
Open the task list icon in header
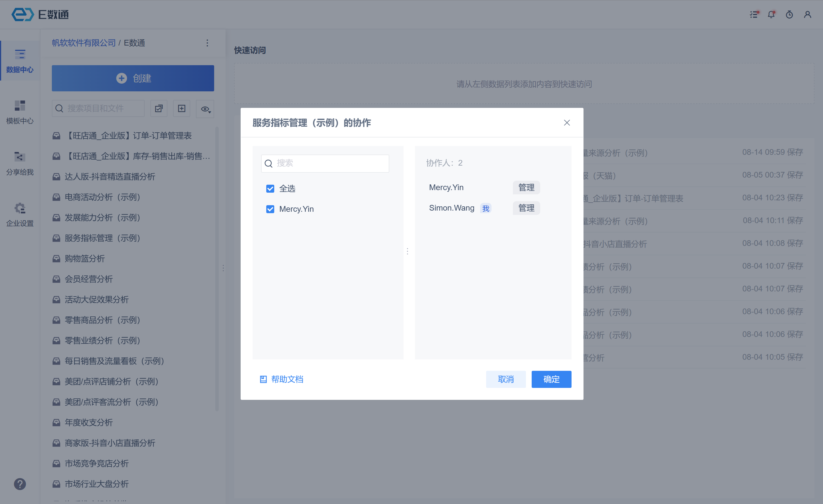(x=754, y=15)
